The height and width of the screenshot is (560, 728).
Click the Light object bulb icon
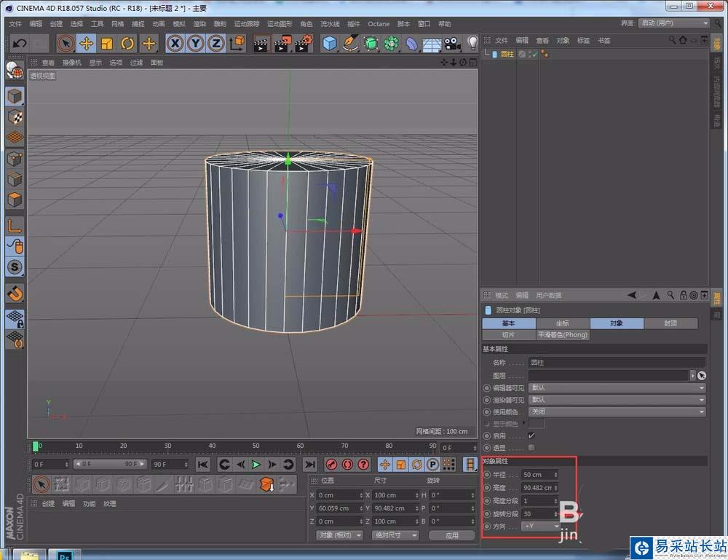pos(472,44)
